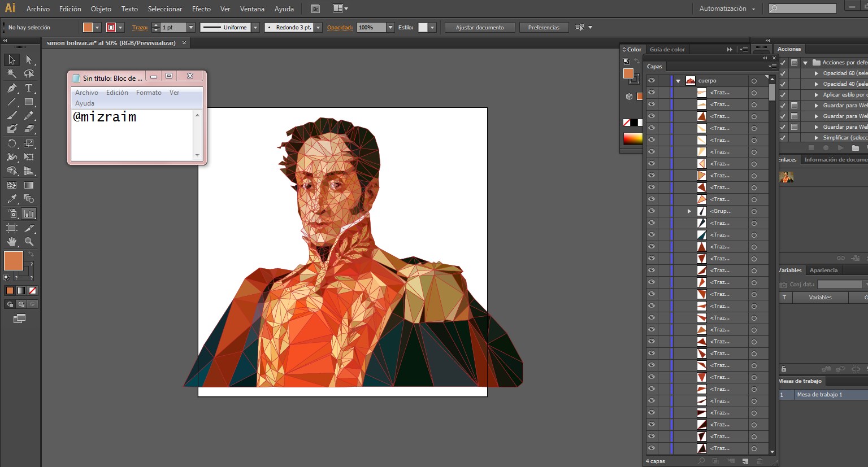Click target circle of the <Grup...> sublayer
The width and height of the screenshot is (868, 467).
point(754,211)
